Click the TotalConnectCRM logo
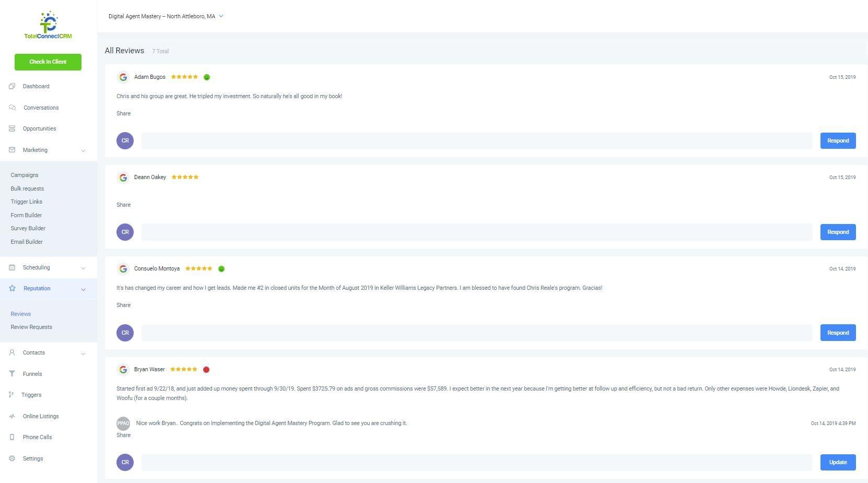This screenshot has height=483, width=868. click(48, 25)
